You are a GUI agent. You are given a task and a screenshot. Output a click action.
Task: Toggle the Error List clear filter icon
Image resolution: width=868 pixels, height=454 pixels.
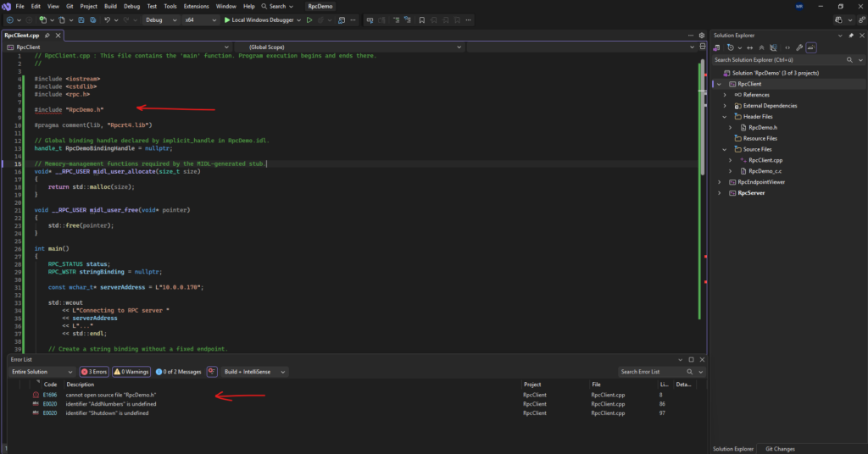(212, 372)
